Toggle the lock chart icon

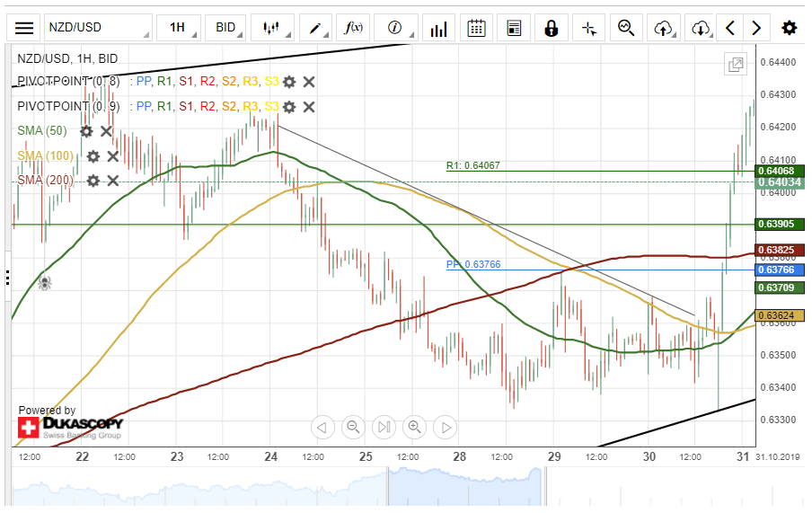pos(551,28)
